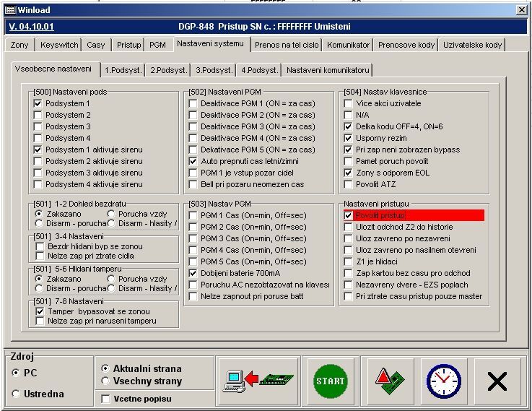Viewport: 532px width, 411px height.
Task: Go to the Nastaveni komunikatoru sub-tab
Action: pos(327,70)
